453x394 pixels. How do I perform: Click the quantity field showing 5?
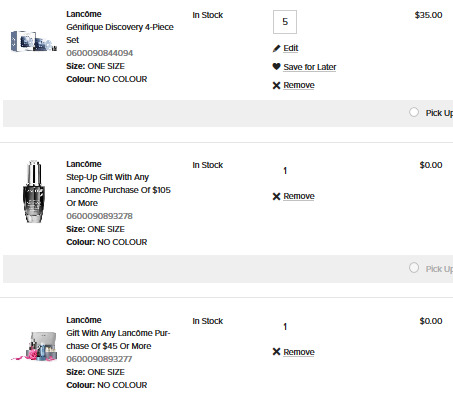[285, 22]
